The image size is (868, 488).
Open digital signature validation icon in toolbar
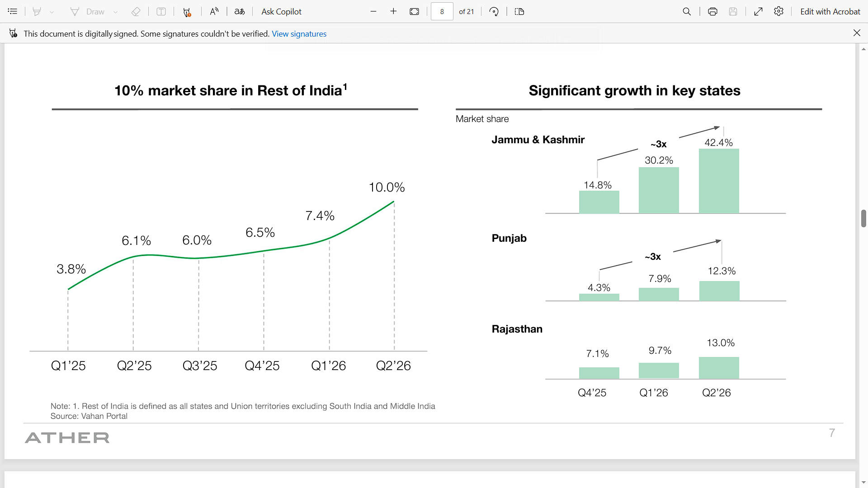click(187, 12)
